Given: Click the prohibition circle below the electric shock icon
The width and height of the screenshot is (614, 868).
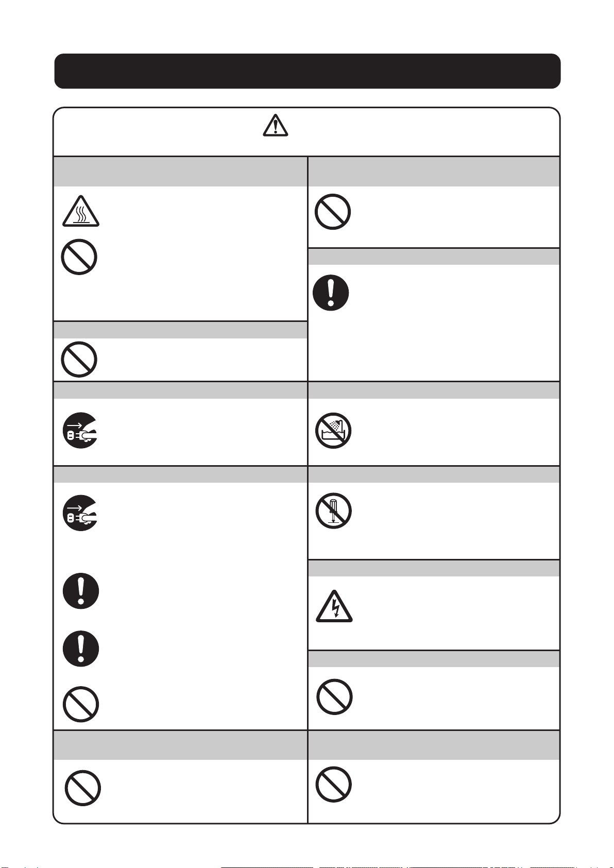Looking at the screenshot, I should [334, 697].
